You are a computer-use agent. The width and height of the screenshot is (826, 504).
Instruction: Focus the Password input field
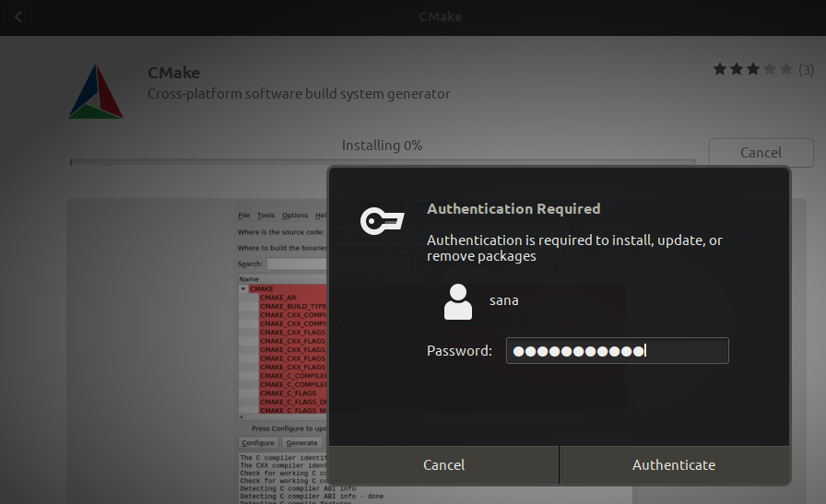click(x=617, y=350)
